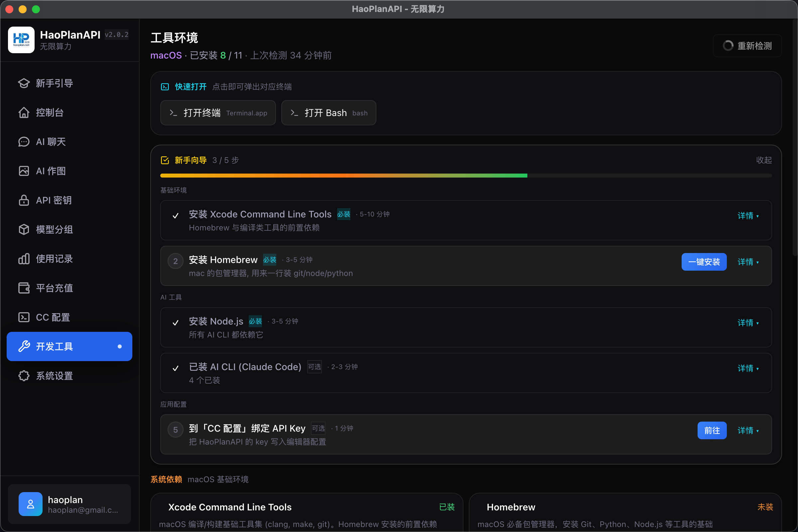Click 打开 Bash button
The width and height of the screenshot is (798, 532).
click(x=329, y=113)
